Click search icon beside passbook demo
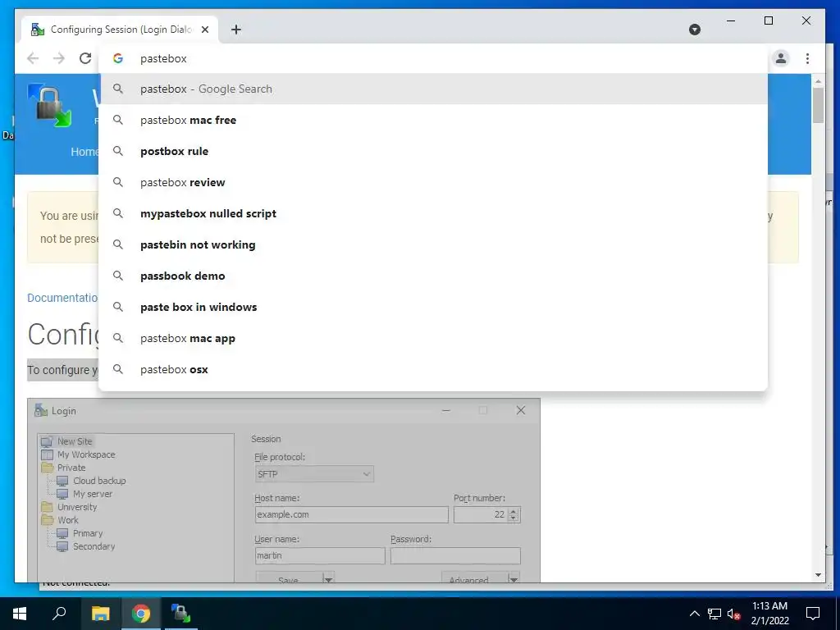The height and width of the screenshot is (630, 840). pyautogui.click(x=118, y=276)
